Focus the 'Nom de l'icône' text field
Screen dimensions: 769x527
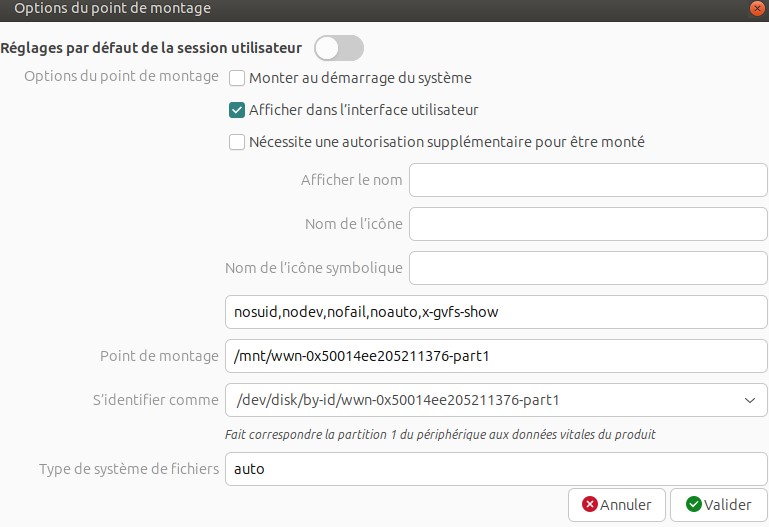pyautogui.click(x=588, y=224)
